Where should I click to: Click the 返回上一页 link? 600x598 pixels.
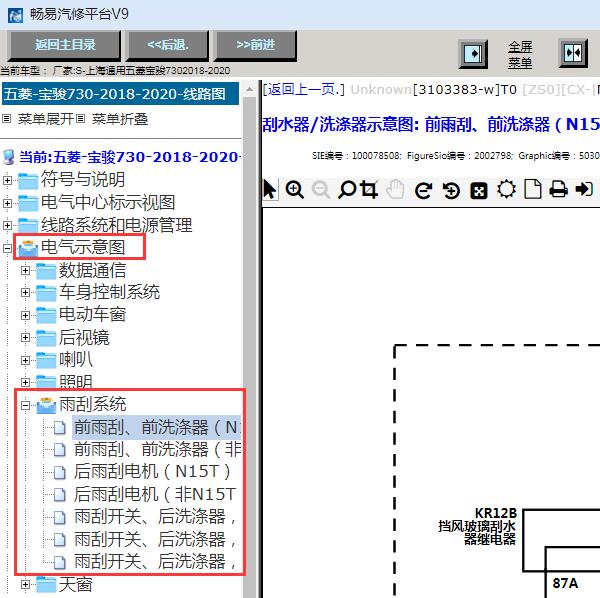click(x=303, y=89)
